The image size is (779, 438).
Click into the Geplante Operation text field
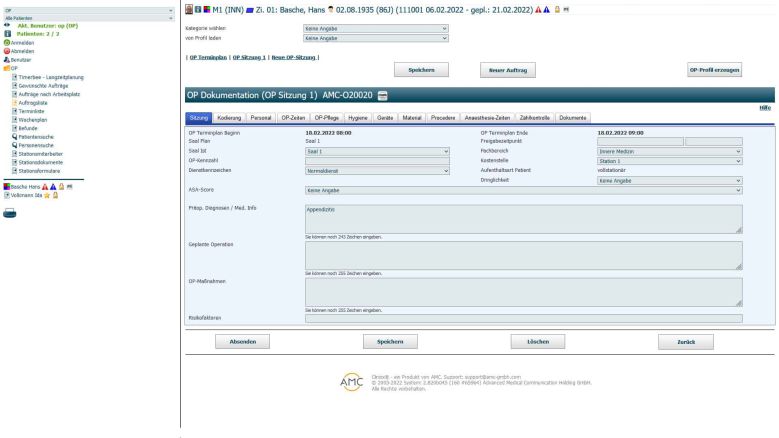click(x=522, y=255)
